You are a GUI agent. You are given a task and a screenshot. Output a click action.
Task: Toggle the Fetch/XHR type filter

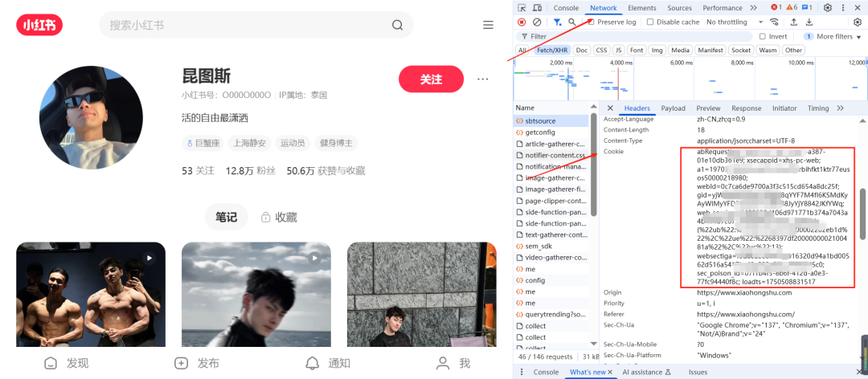pyautogui.click(x=551, y=51)
